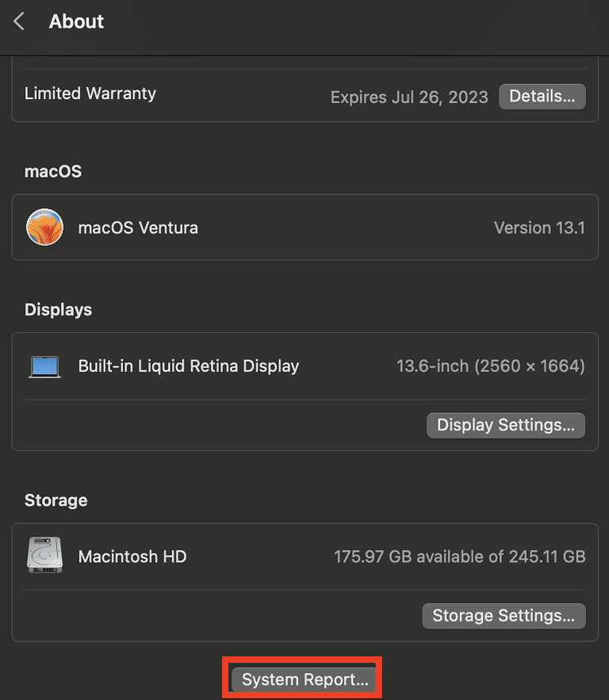609x700 pixels.
Task: Click the 175.97 GB available text
Action: point(459,557)
